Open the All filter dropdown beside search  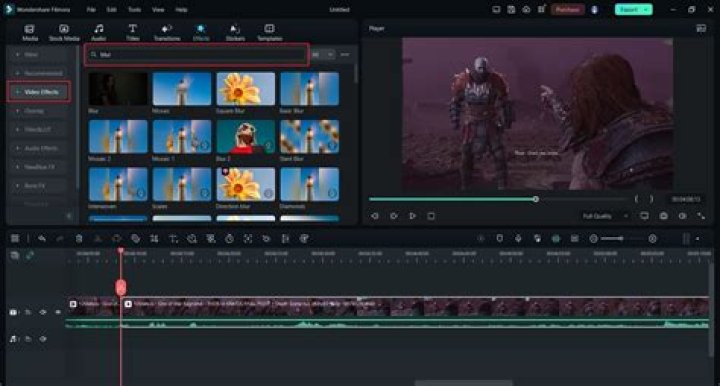point(323,55)
